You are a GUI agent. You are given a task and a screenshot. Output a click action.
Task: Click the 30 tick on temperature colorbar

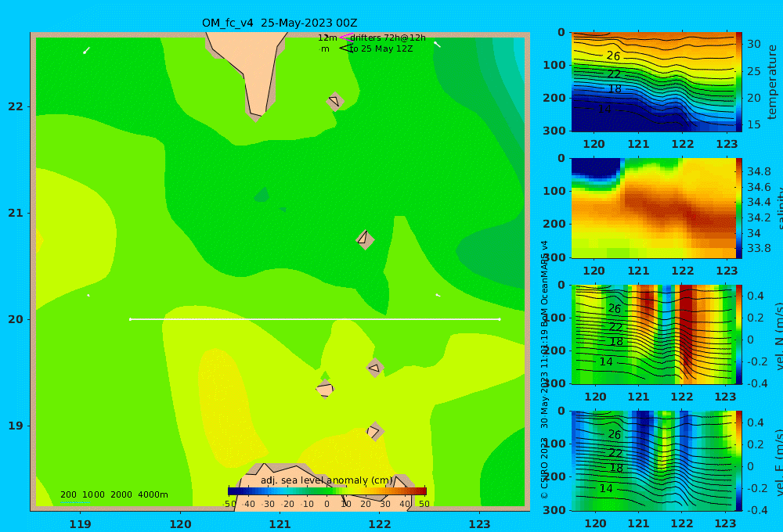753,44
